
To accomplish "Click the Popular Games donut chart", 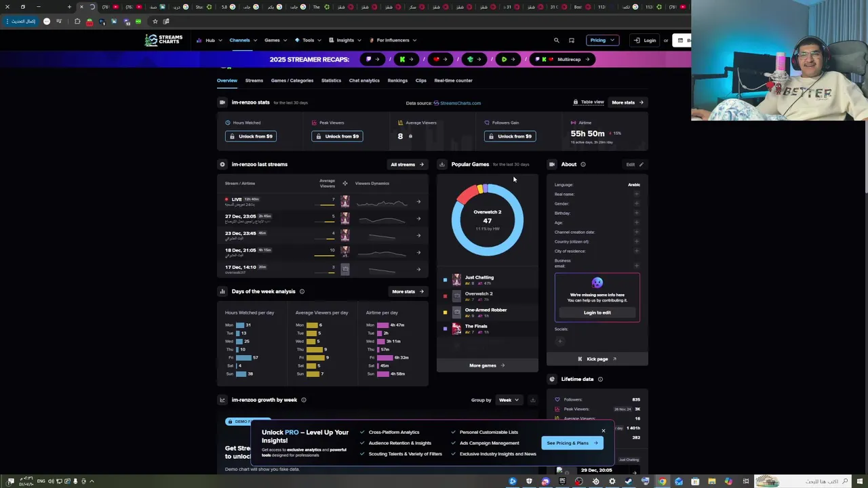I will (x=488, y=220).
